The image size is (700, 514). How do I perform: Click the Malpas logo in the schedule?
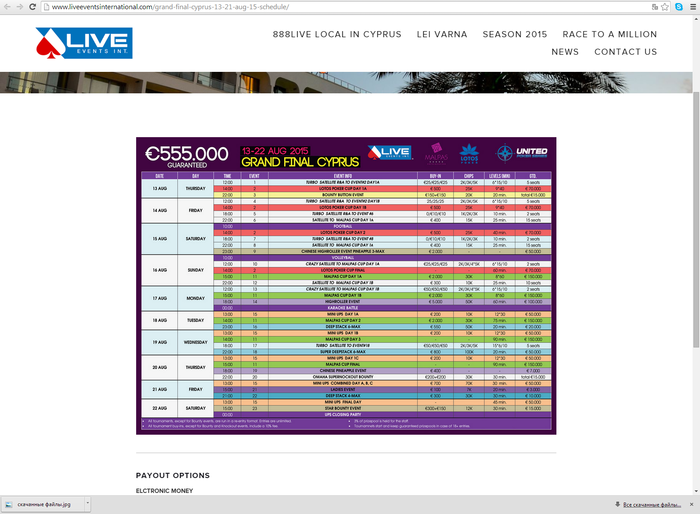coord(436,153)
